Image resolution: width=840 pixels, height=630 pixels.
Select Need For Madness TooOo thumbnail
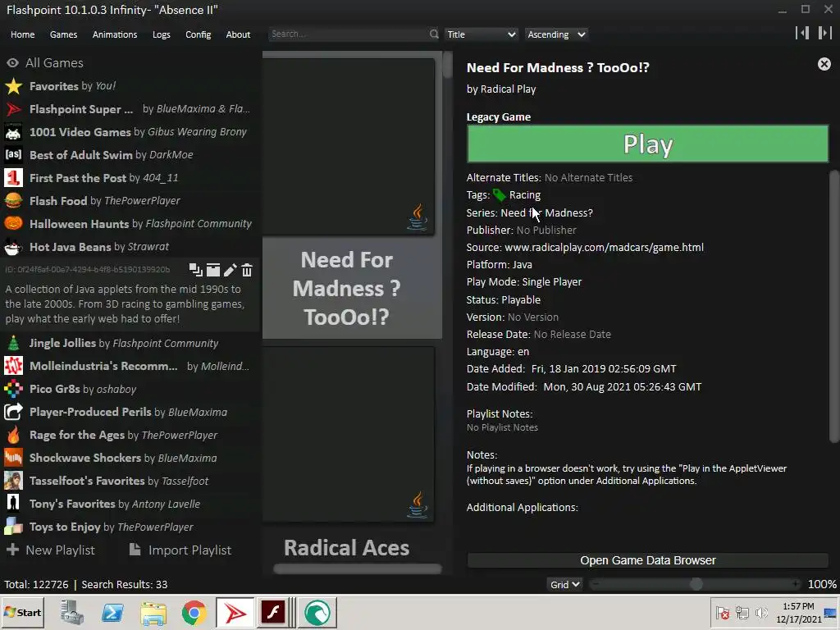(x=349, y=146)
